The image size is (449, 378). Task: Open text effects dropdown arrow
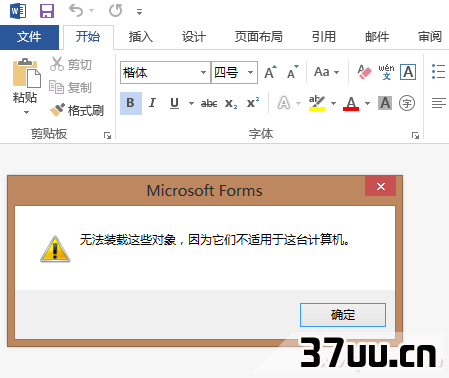[x=298, y=103]
